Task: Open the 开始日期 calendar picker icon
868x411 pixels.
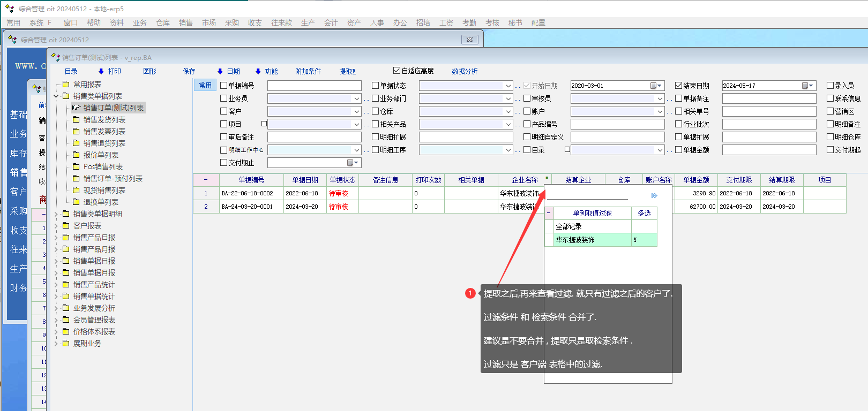Action: (655, 86)
